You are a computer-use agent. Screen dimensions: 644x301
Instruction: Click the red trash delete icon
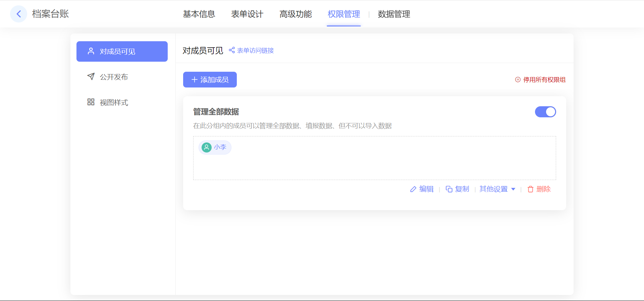pyautogui.click(x=530, y=189)
